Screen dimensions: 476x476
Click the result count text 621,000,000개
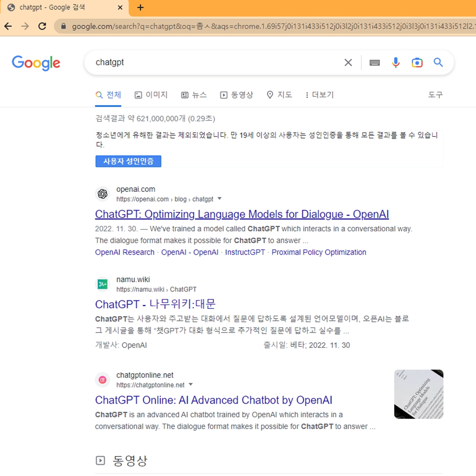(x=161, y=119)
